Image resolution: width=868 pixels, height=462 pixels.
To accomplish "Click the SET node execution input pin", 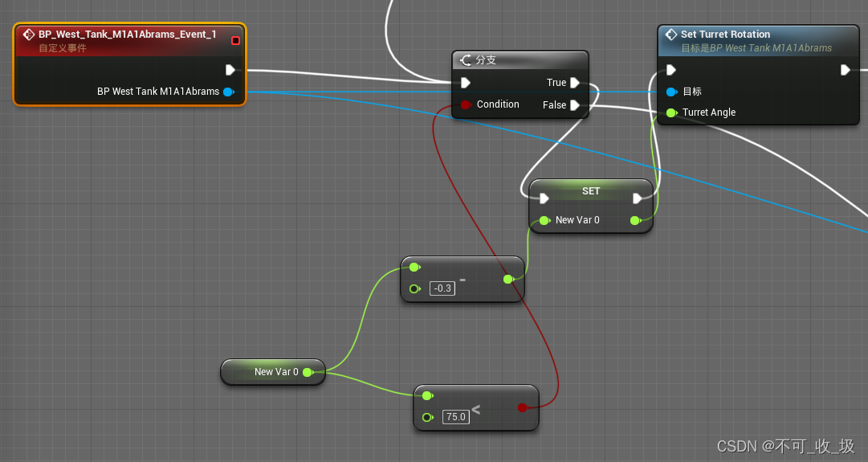I will [x=544, y=198].
